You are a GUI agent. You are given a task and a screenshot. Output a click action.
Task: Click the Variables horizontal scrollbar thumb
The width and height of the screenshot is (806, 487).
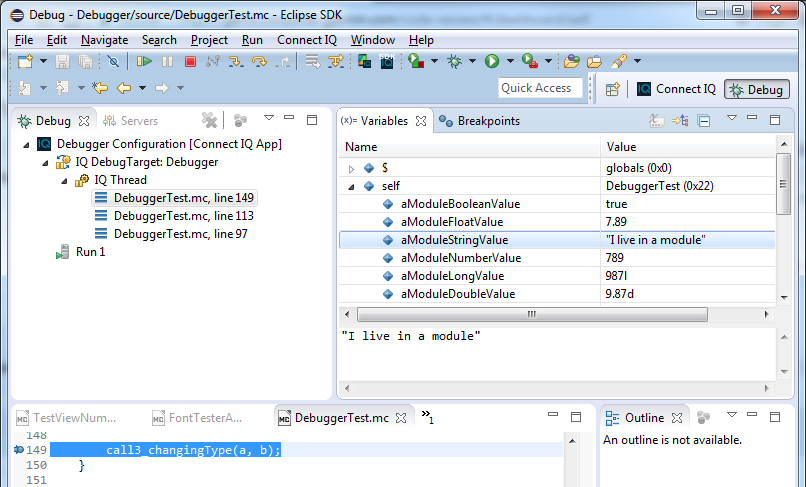point(532,314)
